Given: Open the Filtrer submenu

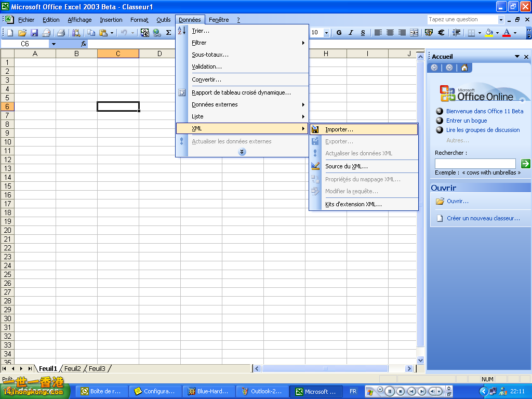Looking at the screenshot, I should [x=242, y=43].
